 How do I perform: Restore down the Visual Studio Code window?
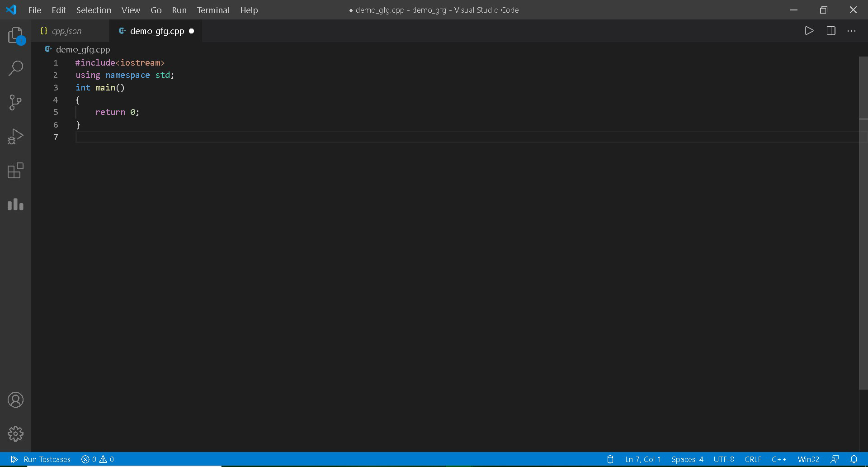[824, 10]
